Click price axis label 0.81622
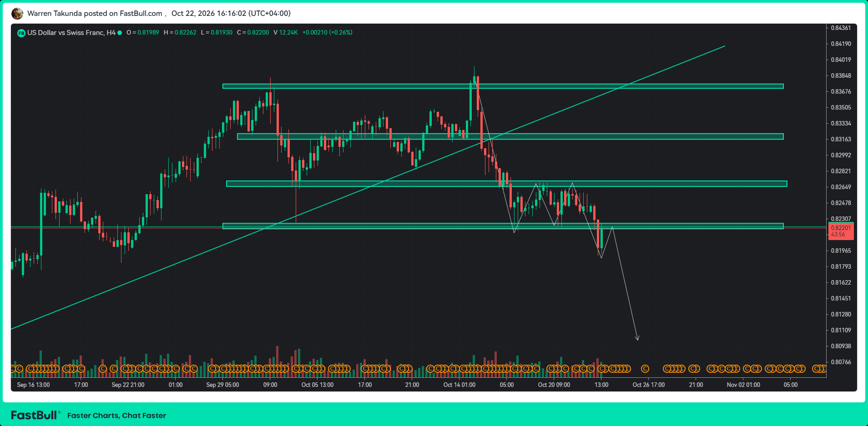Image resolution: width=868 pixels, height=426 pixels. tap(841, 282)
